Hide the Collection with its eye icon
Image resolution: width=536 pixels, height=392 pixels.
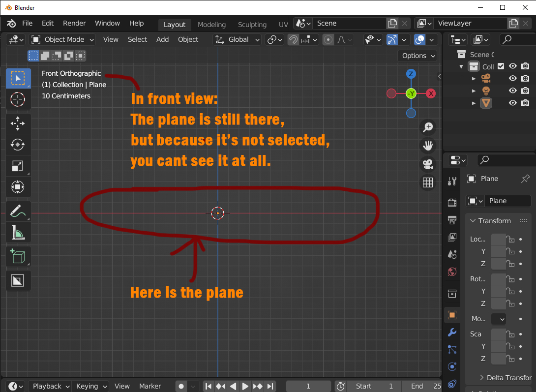coord(512,66)
